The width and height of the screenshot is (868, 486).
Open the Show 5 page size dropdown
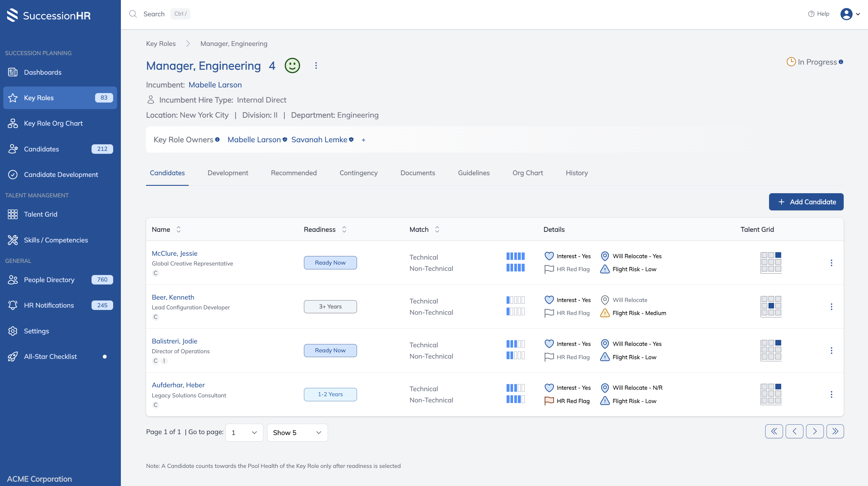coord(297,432)
